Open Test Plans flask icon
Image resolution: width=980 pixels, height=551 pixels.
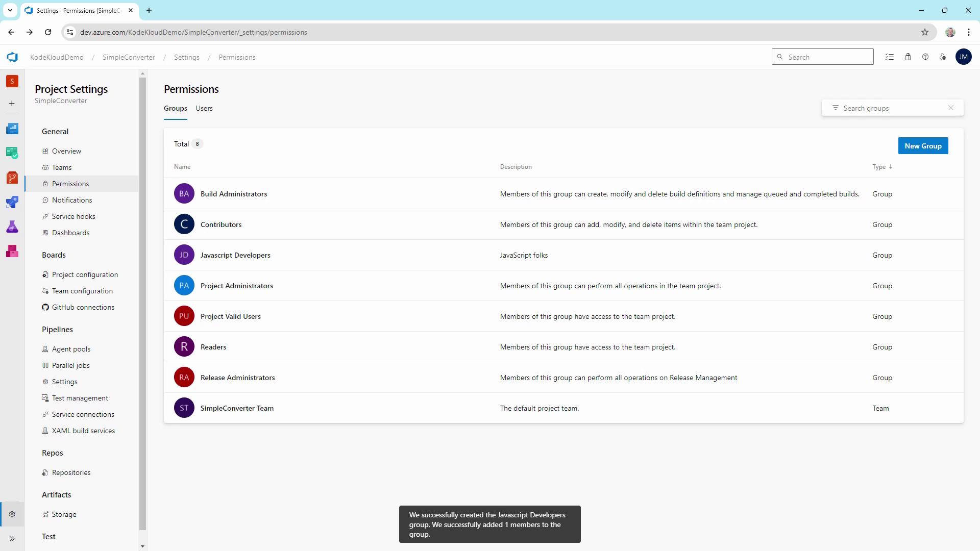tap(12, 227)
